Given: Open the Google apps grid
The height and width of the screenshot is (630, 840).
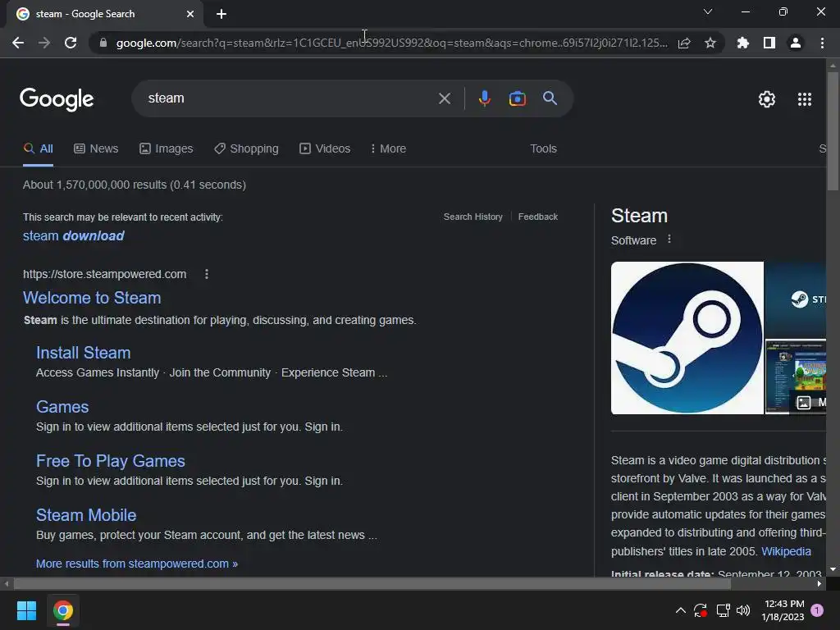Looking at the screenshot, I should (805, 99).
